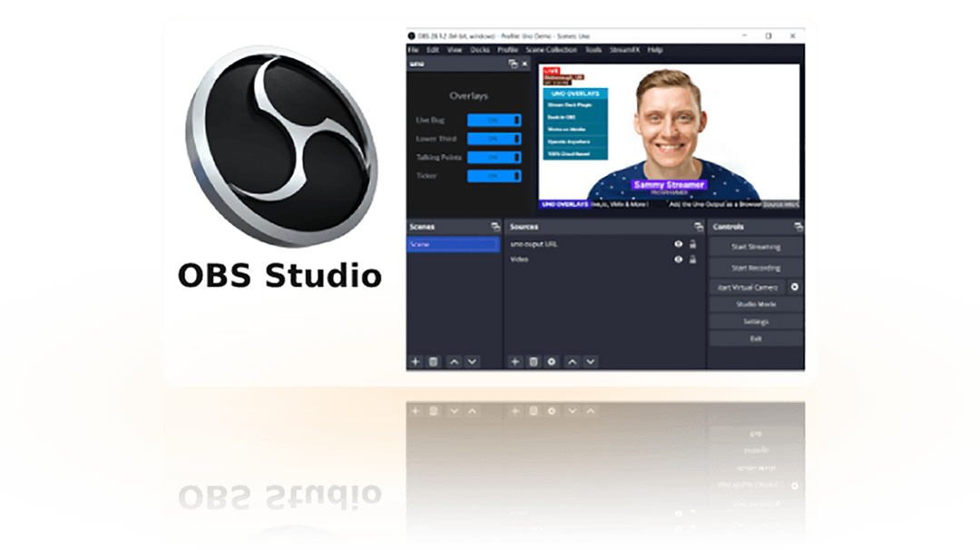The height and width of the screenshot is (550, 980).
Task: Enable Studio Mode
Action: click(756, 303)
